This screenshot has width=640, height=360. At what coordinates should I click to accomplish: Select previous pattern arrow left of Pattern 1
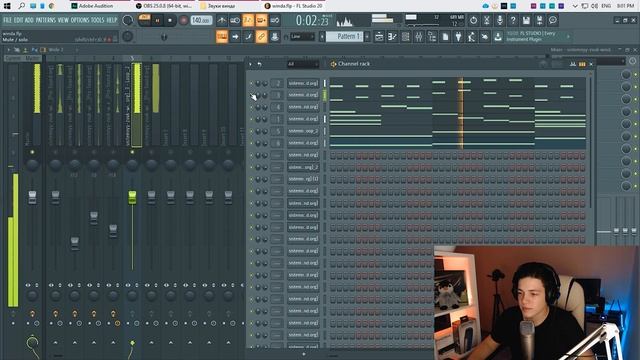(322, 37)
